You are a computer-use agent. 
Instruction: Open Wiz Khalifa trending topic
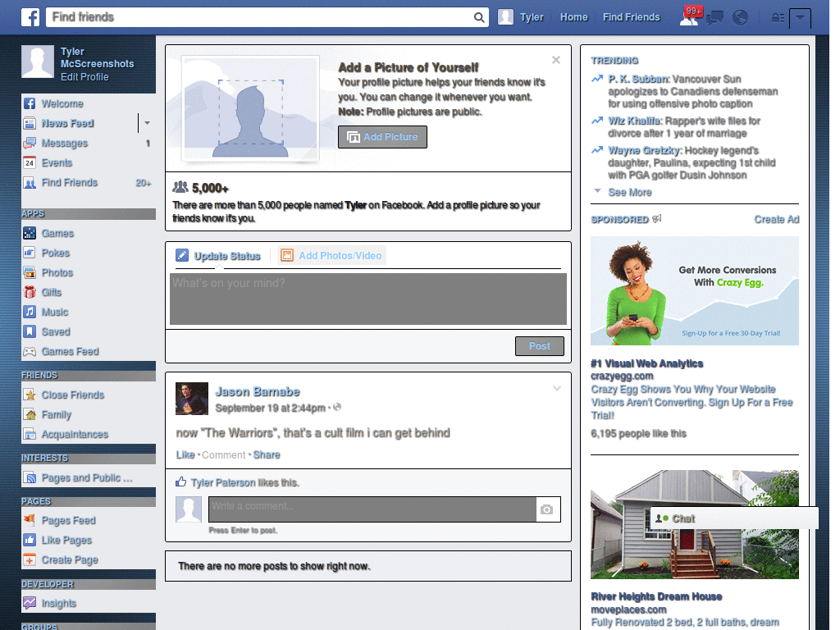pyautogui.click(x=634, y=121)
